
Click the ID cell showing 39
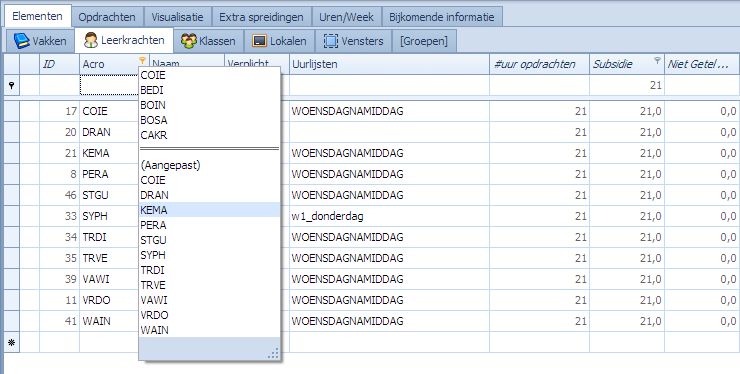[59, 279]
